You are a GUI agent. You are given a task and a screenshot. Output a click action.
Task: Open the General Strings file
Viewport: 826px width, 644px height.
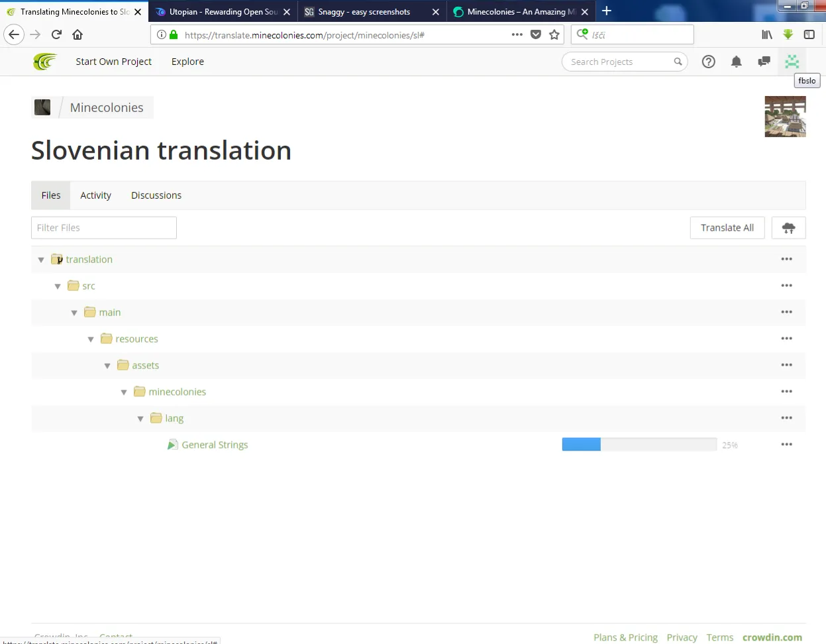(215, 445)
